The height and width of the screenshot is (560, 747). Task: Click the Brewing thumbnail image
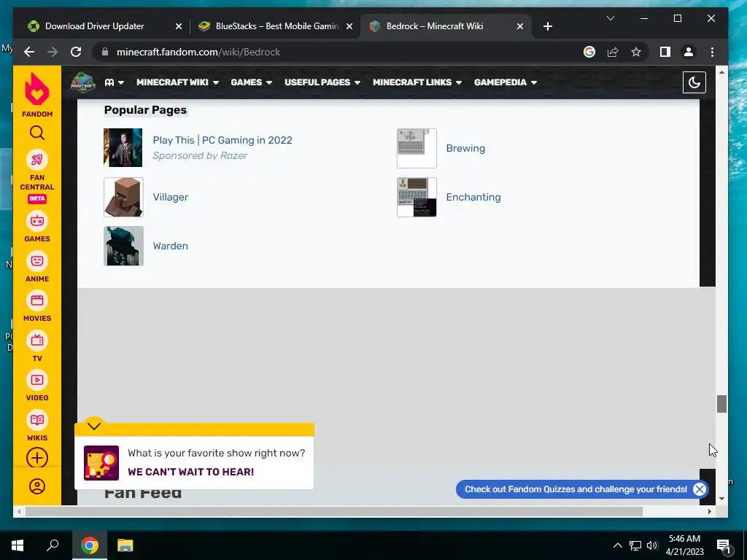click(x=417, y=148)
